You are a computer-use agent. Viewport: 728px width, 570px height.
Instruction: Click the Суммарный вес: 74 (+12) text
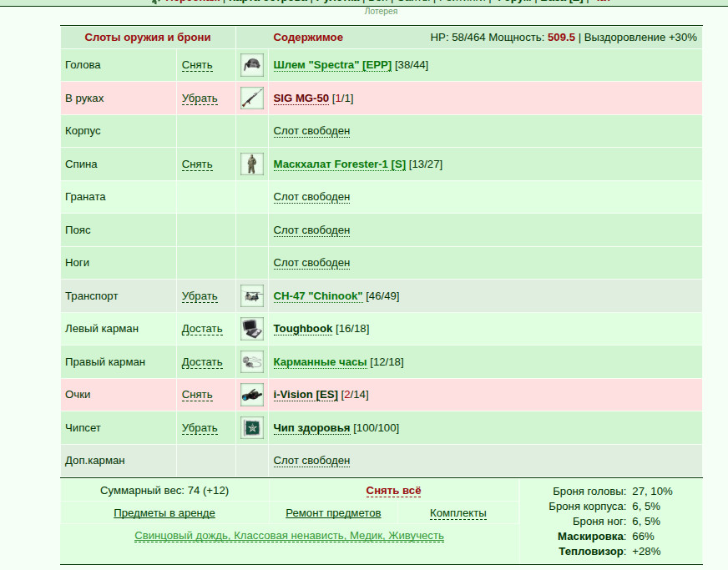tap(164, 491)
